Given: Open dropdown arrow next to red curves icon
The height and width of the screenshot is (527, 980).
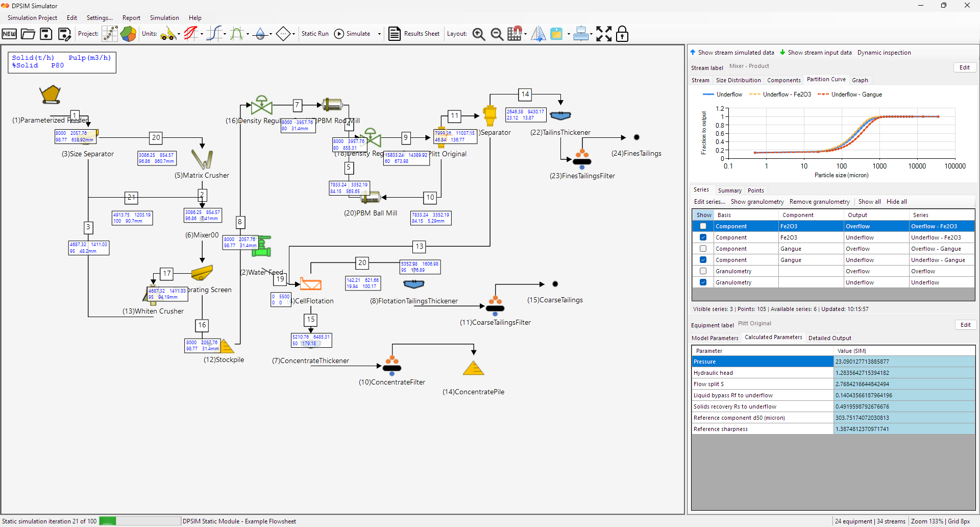Looking at the screenshot, I should coord(202,34).
